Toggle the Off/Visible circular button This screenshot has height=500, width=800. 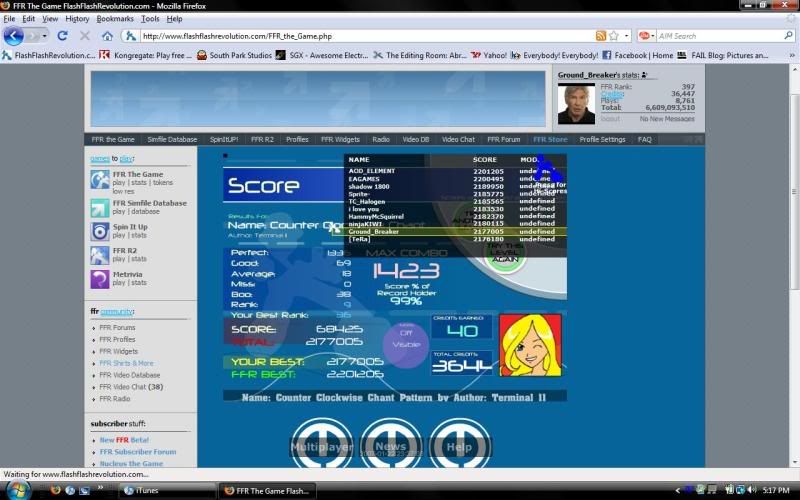(405, 344)
